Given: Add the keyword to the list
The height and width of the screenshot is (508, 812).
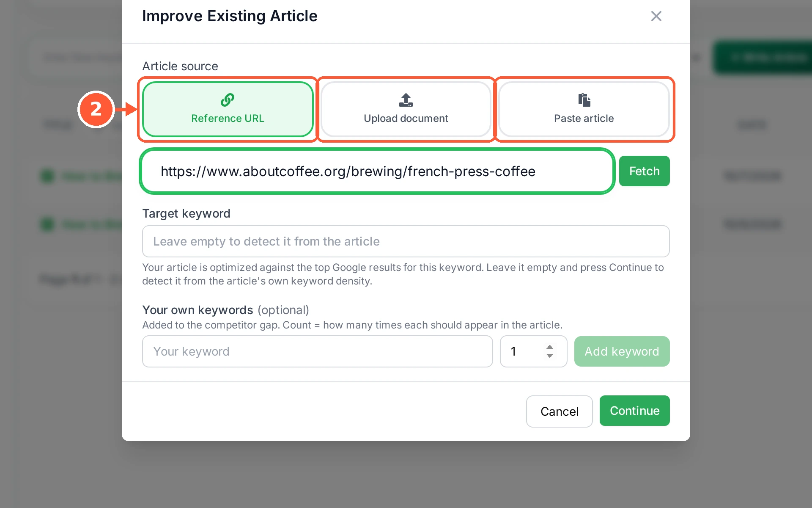Looking at the screenshot, I should point(622,351).
